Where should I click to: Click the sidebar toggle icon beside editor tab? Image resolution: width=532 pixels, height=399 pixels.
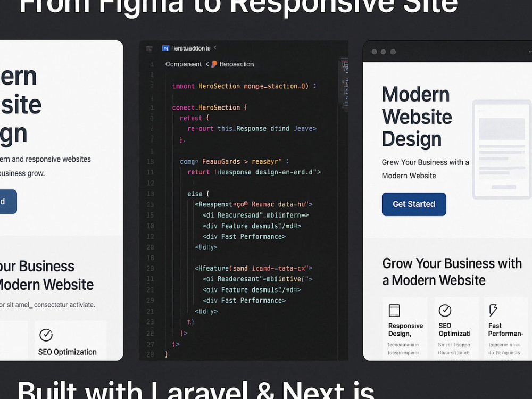pyautogui.click(x=149, y=49)
